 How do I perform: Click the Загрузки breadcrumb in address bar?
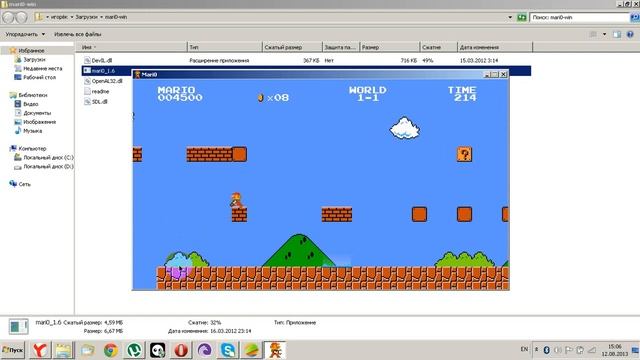coord(87,17)
